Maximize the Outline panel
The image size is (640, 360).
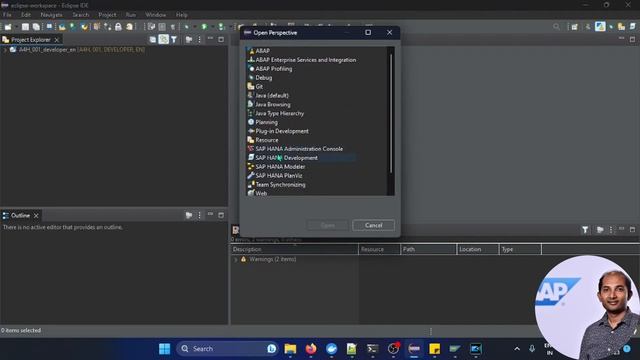[x=221, y=215]
